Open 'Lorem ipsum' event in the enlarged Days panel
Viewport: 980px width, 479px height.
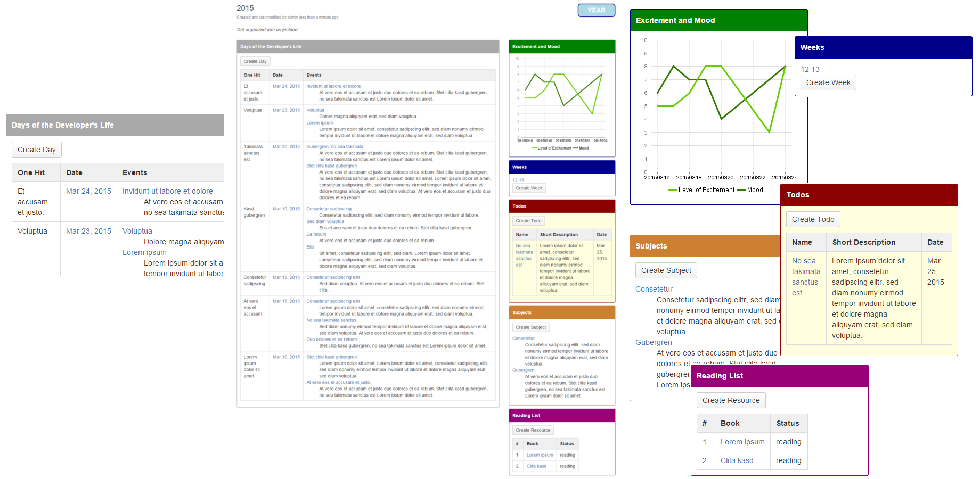[144, 252]
